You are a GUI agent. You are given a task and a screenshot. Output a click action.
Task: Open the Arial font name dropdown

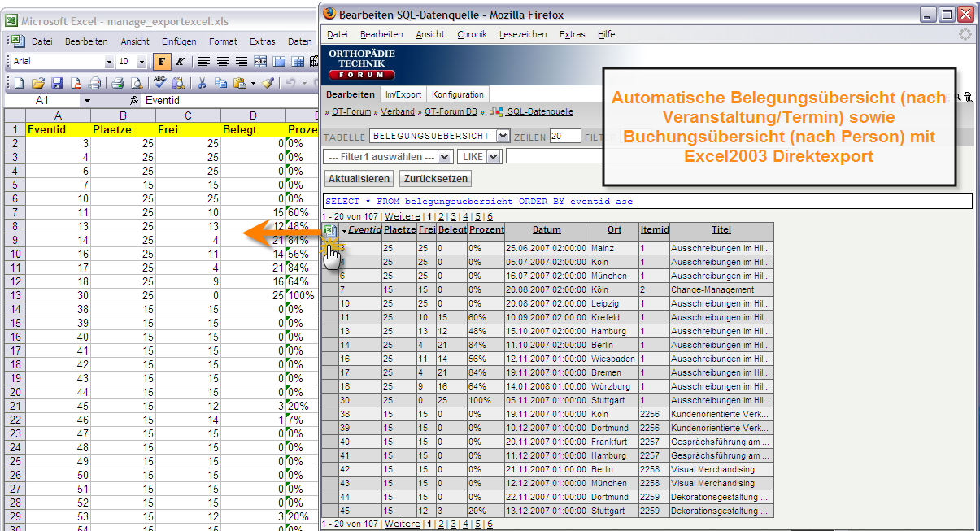[110, 62]
